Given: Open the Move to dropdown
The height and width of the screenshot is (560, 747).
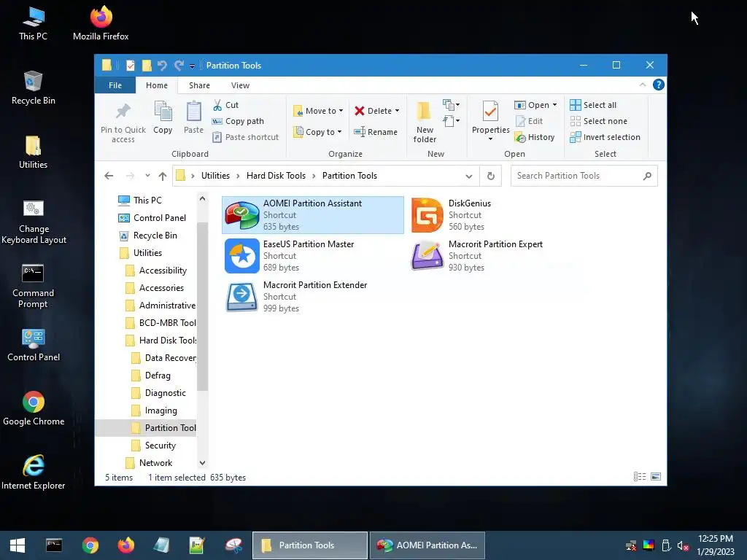Looking at the screenshot, I should [318, 111].
